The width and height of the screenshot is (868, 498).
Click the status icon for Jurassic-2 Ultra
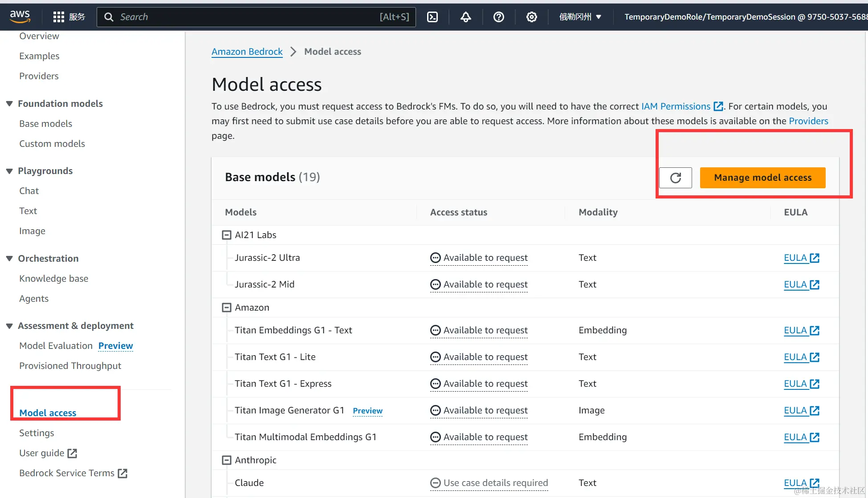(436, 258)
